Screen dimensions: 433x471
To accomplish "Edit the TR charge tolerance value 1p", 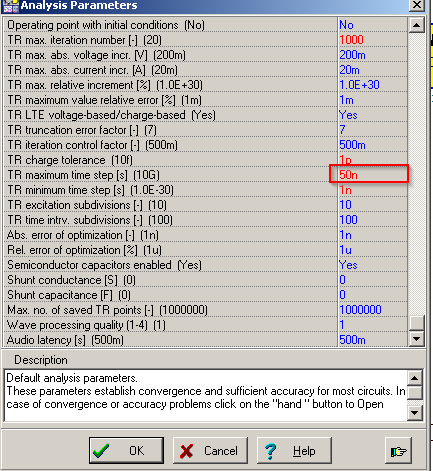I will pyautogui.click(x=372, y=160).
